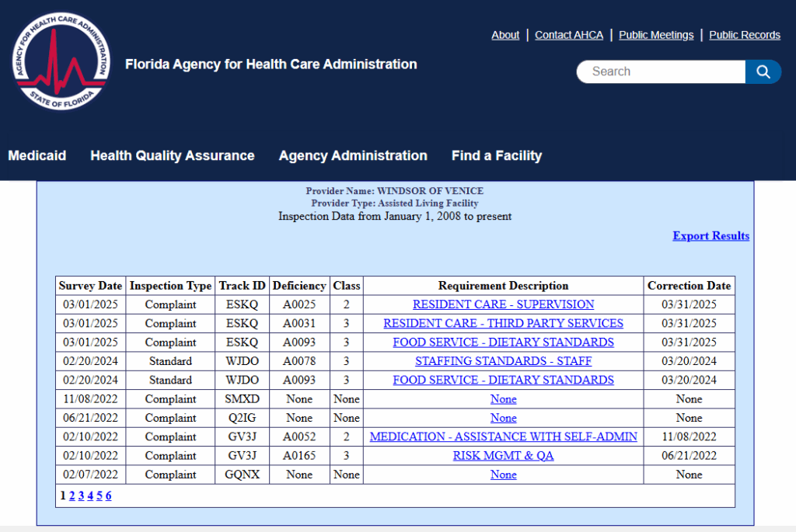
Task: Go to the Public Meetings page
Action: (656, 35)
